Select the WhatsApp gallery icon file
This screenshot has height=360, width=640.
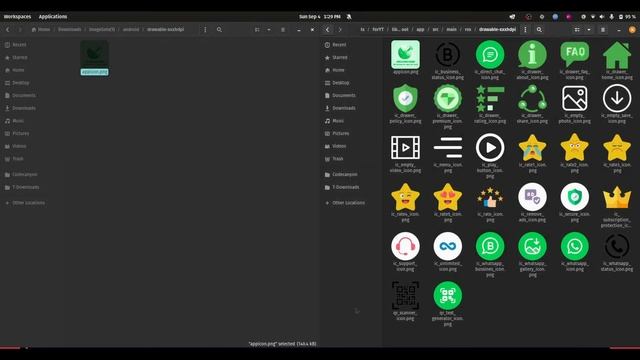532,247
